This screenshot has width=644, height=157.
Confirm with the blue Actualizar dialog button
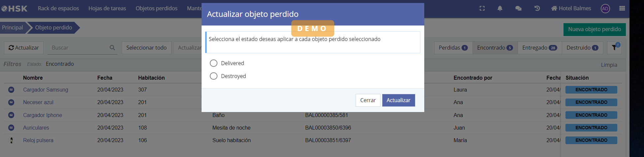point(399,100)
